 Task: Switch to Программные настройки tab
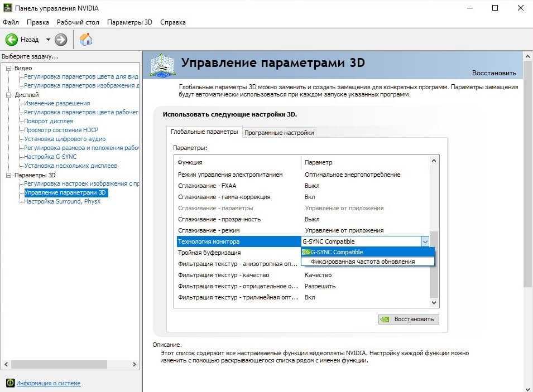point(279,133)
